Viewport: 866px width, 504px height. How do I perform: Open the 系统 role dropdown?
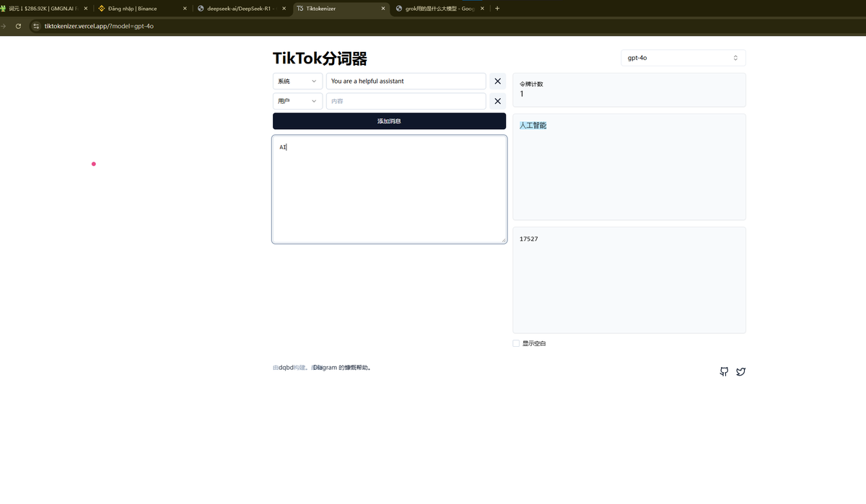tap(297, 81)
